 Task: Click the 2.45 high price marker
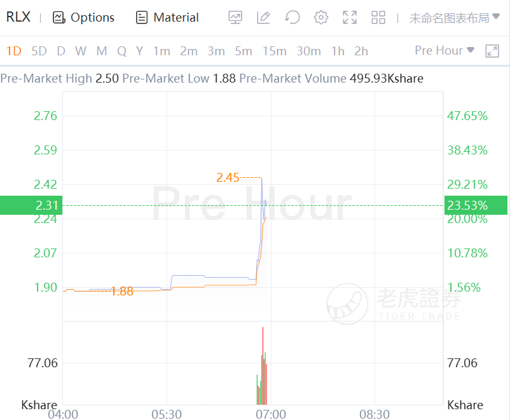pyautogui.click(x=228, y=177)
